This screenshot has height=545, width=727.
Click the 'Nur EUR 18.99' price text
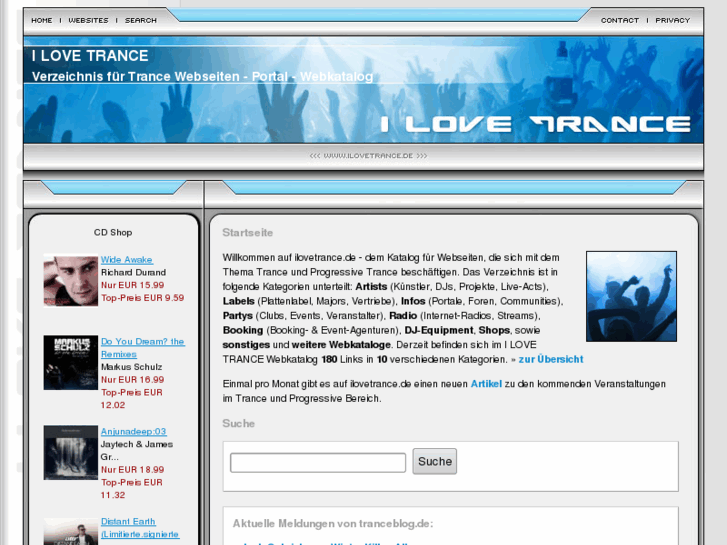click(133, 470)
